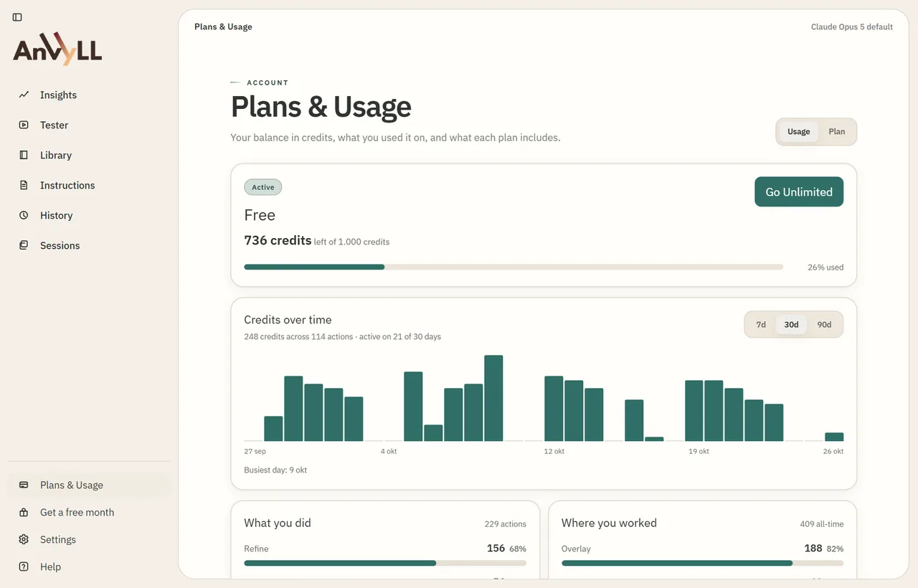Click the gift icon for free month
Image resolution: width=918 pixels, height=588 pixels.
[x=24, y=512]
